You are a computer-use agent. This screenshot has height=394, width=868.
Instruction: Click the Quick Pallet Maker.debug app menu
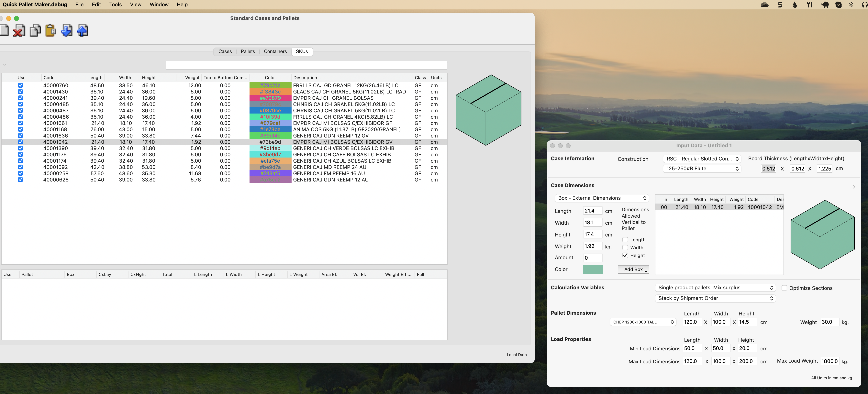pyautogui.click(x=35, y=5)
